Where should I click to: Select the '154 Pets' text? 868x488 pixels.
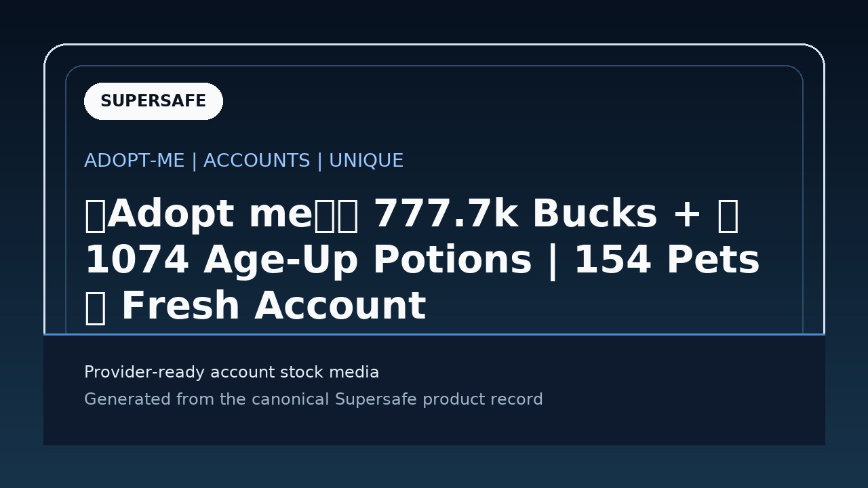[x=667, y=261]
